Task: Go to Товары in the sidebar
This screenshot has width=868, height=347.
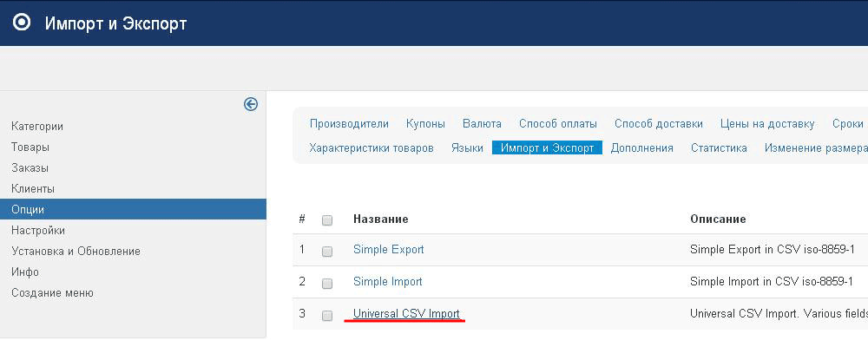Action: [30, 147]
